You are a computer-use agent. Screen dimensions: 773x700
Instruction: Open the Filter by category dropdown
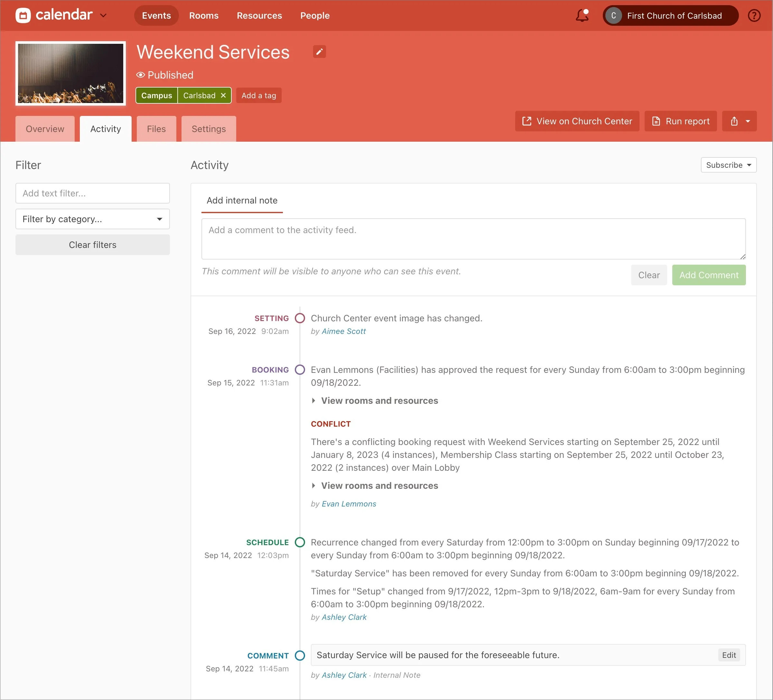coord(92,219)
